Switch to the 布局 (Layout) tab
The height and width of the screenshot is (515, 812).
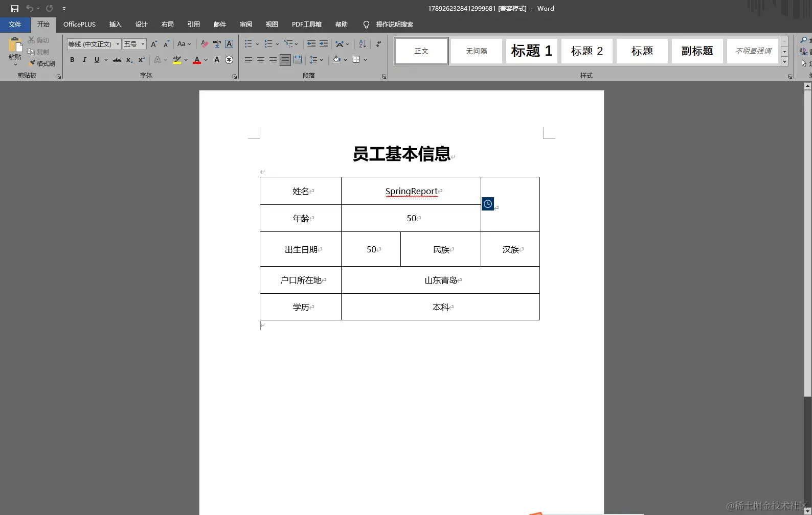[168, 25]
